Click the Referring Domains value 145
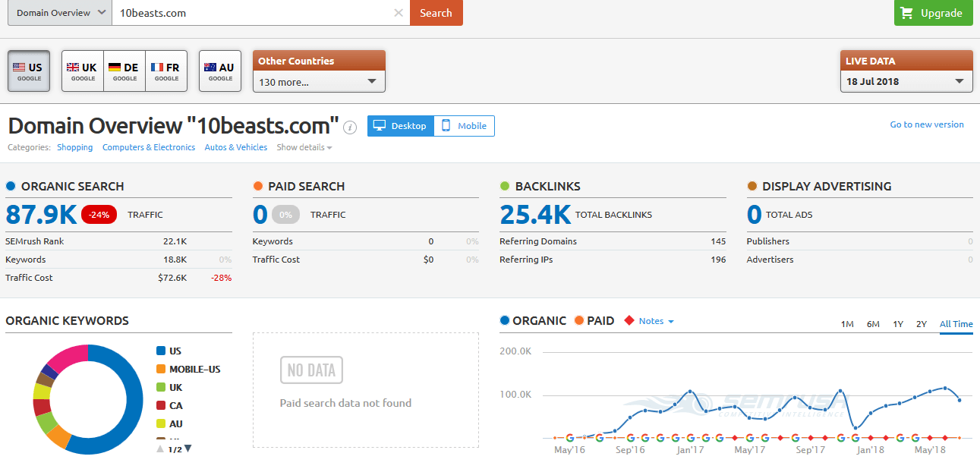This screenshot has height=469, width=980. [x=718, y=241]
